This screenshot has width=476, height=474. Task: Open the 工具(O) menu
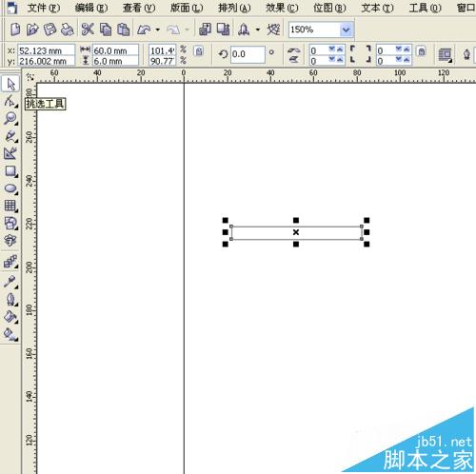click(425, 8)
